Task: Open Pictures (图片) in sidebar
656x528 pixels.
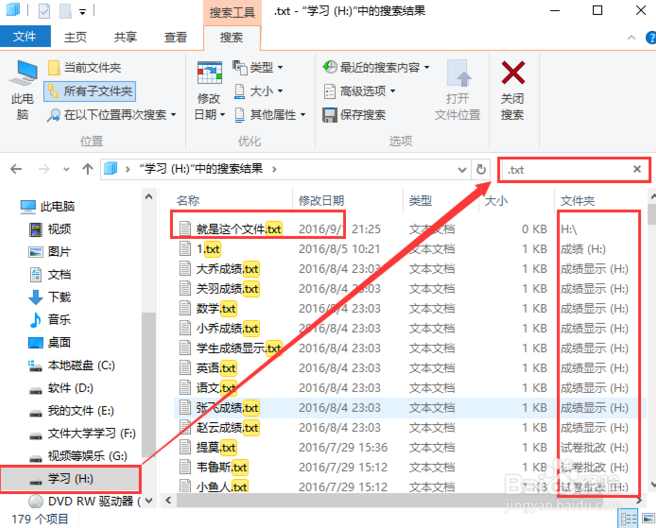Action: (x=50, y=251)
